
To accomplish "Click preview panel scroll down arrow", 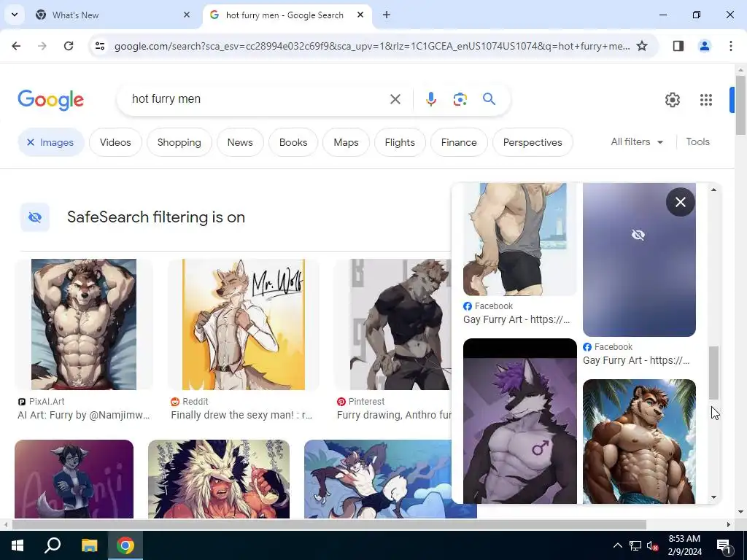I will tap(713, 497).
